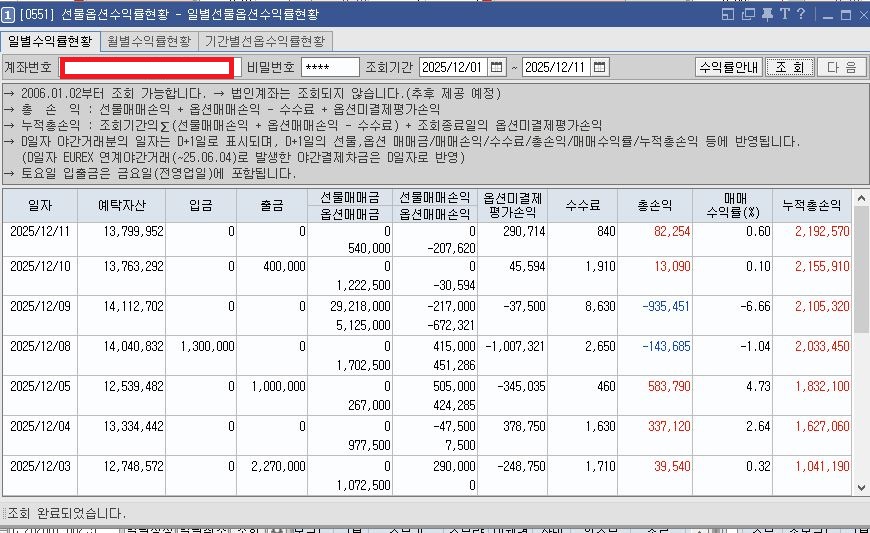This screenshot has width=870, height=533.
Task: Click the cumulative profit value 2,192,570
Action: [x=822, y=231]
